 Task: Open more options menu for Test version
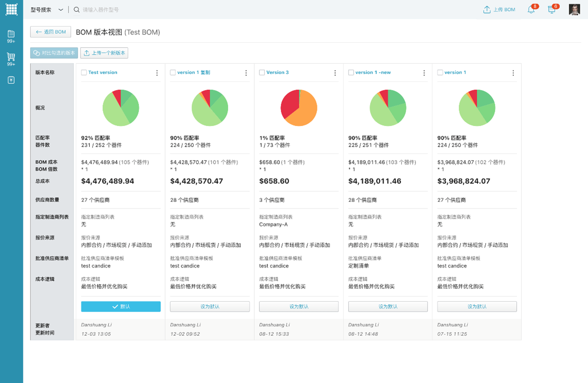click(157, 73)
